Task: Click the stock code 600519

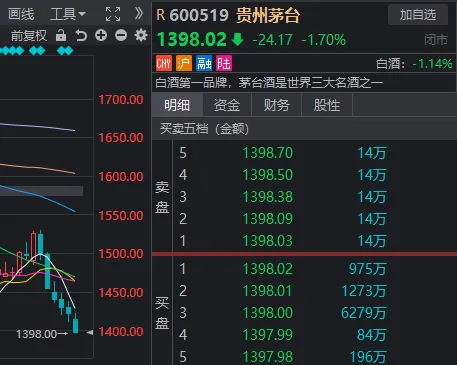Action: click(199, 15)
